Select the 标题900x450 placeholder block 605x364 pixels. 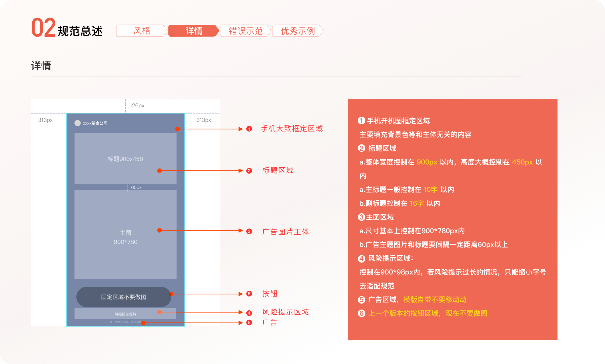[x=125, y=158]
